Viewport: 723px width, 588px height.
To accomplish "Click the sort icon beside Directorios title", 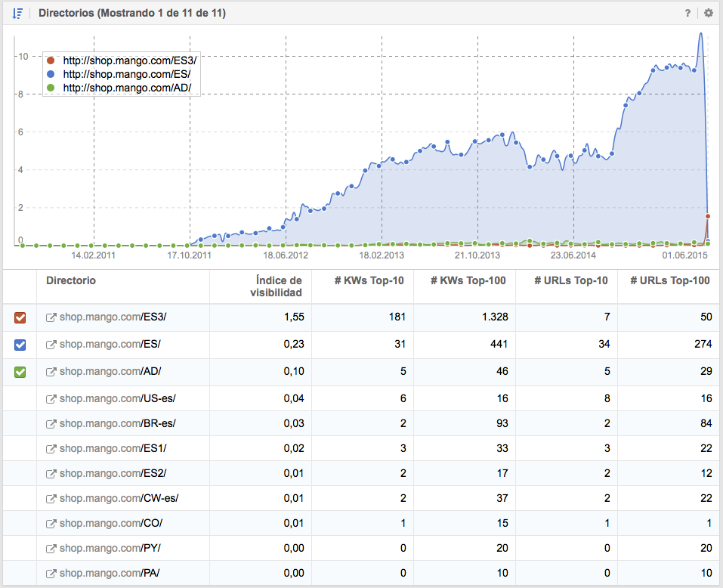I will point(17,13).
